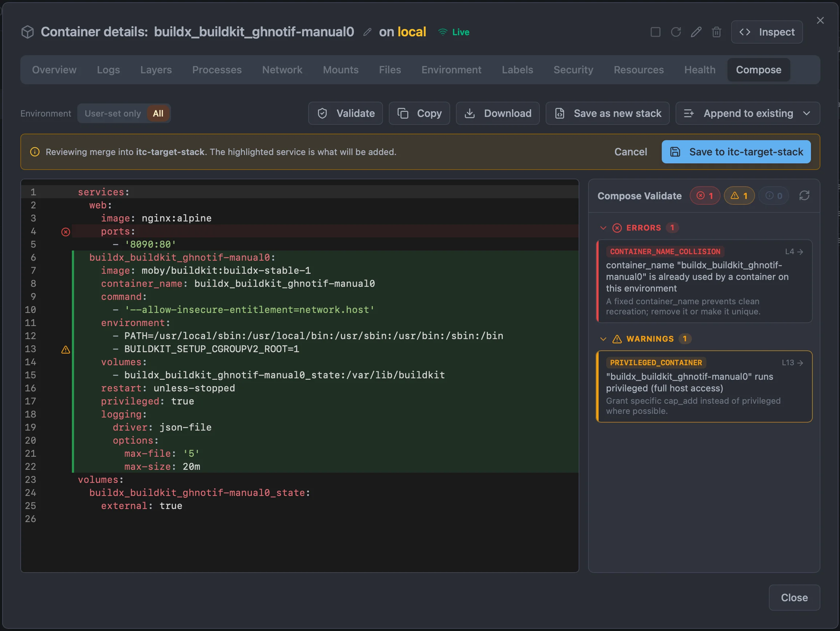Download the compose file

pos(497,113)
